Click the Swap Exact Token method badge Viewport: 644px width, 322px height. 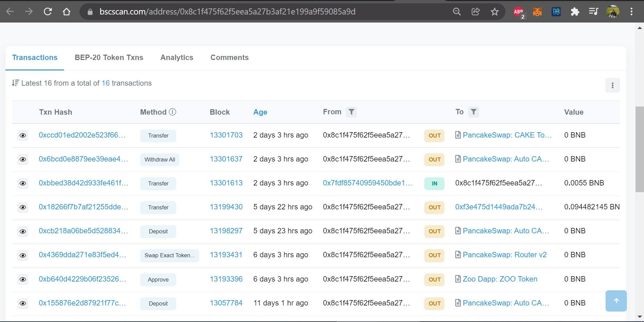point(170,255)
